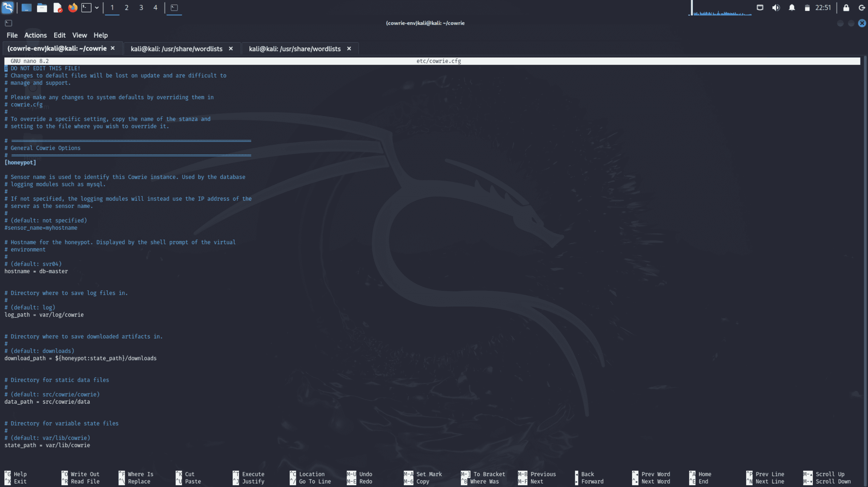Select the second /usr/share/wordlists tab
This screenshot has width=868, height=487.
coord(176,49)
